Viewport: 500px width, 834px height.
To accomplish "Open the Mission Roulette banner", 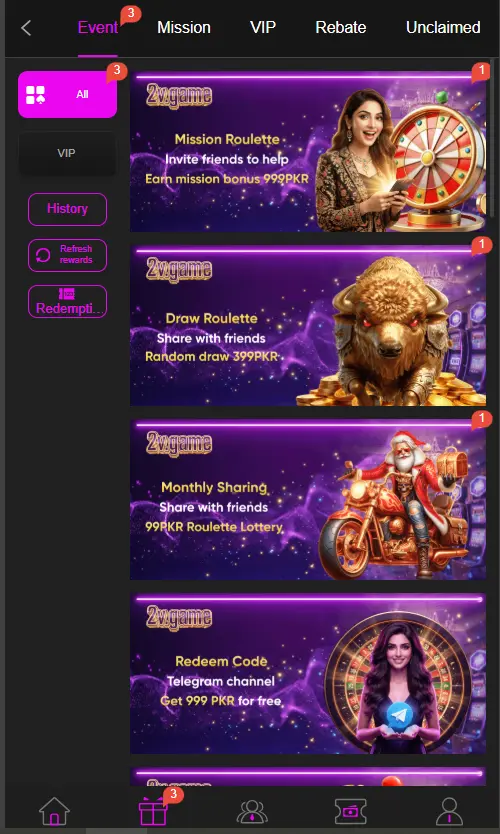I will tap(308, 152).
